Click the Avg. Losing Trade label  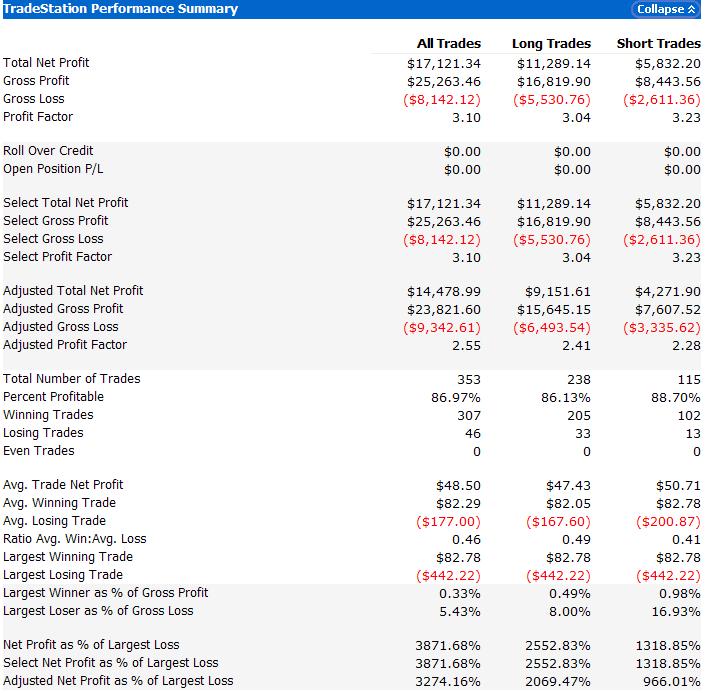pyautogui.click(x=54, y=521)
